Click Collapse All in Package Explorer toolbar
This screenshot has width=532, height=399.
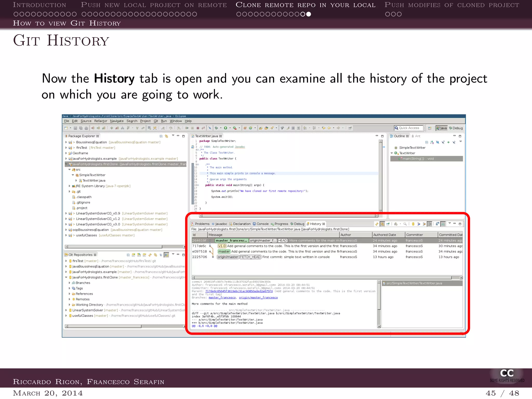[x=161, y=136]
